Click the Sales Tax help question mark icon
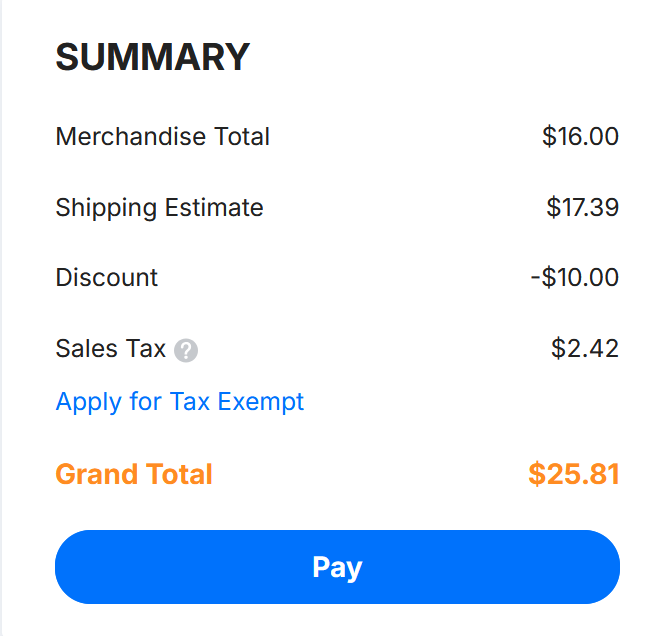The height and width of the screenshot is (636, 667). (186, 351)
